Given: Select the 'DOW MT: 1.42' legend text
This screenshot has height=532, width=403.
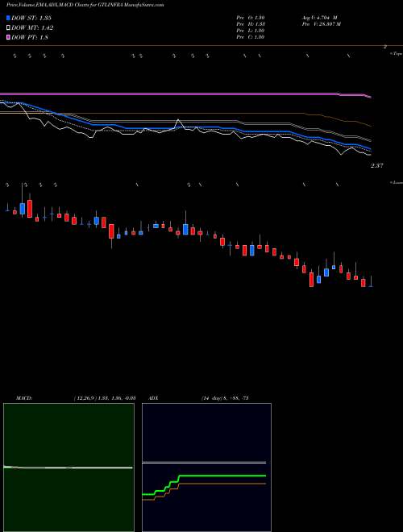Looking at the screenshot, I should 32,28.
